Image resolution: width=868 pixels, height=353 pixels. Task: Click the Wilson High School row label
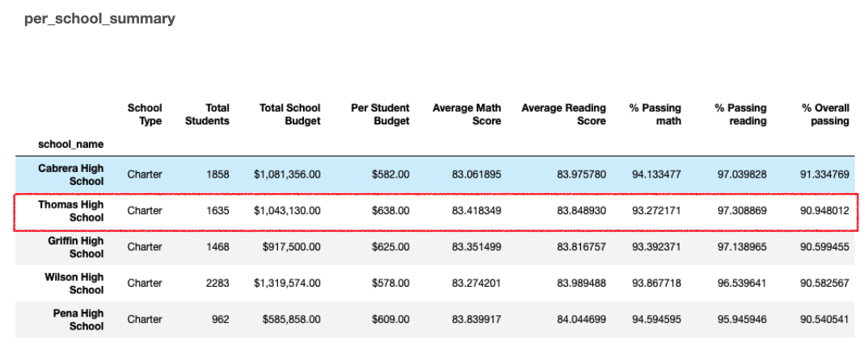tap(74, 284)
